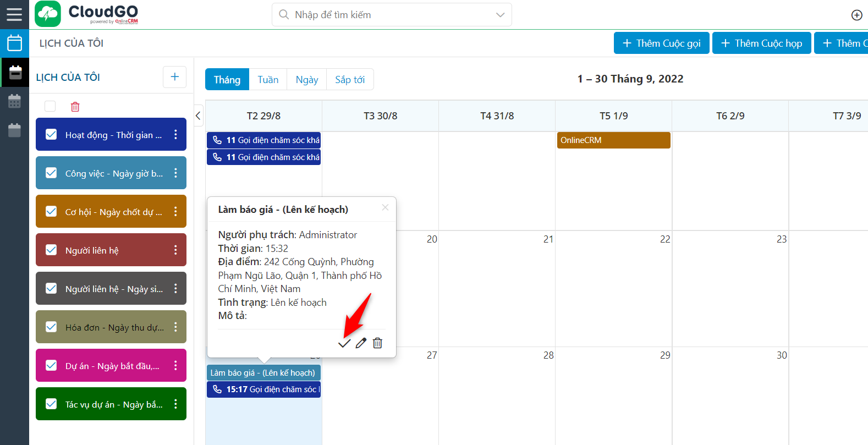Mark 'Làm báo giá' complete with the checkmark icon

[344, 343]
